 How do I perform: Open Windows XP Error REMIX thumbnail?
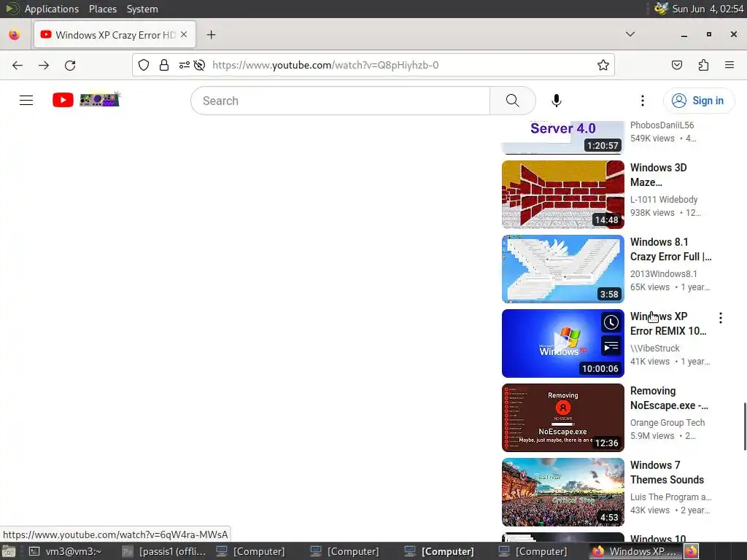(562, 343)
